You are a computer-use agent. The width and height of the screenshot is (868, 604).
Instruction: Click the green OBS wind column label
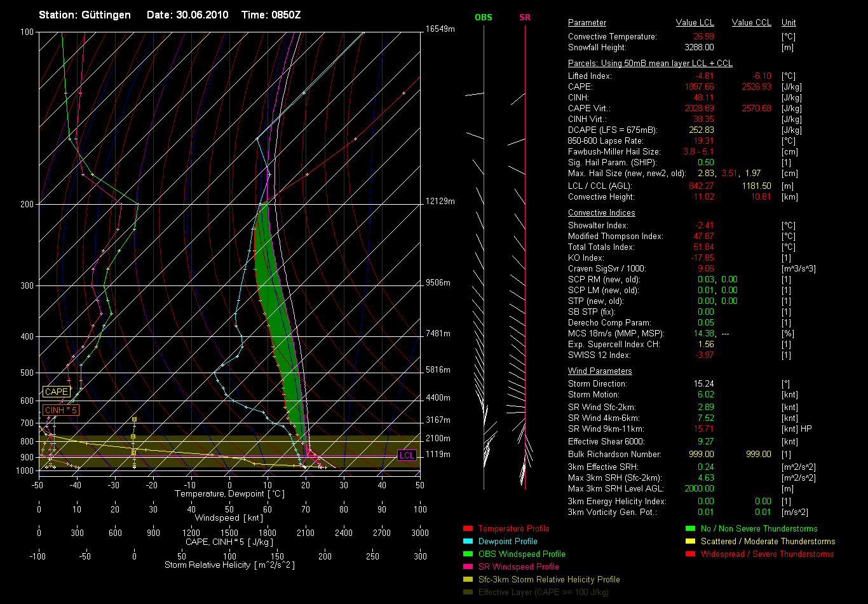coord(484,17)
